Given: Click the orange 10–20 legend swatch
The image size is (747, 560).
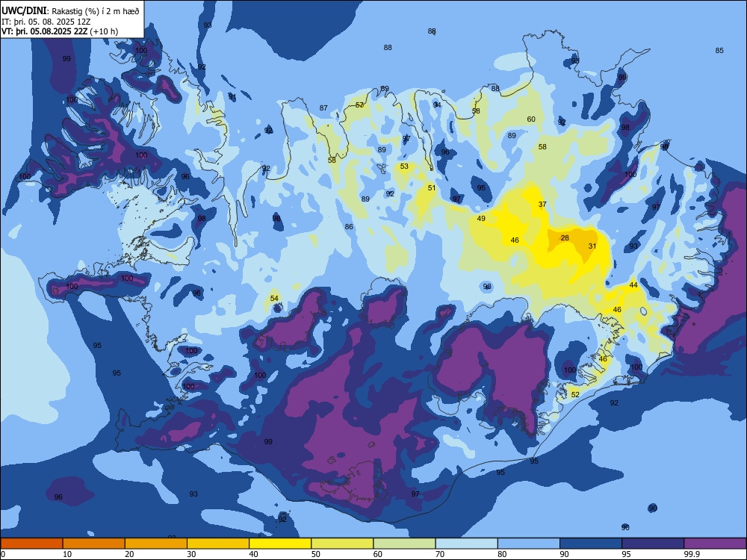Looking at the screenshot, I should pos(94,544).
